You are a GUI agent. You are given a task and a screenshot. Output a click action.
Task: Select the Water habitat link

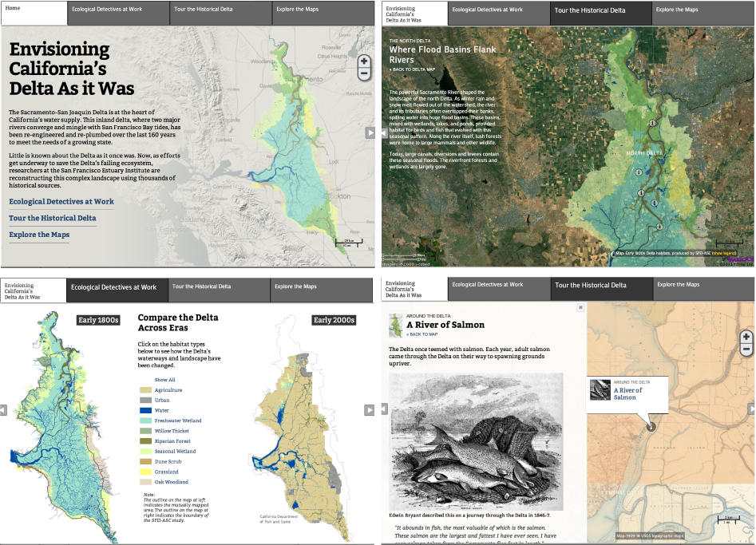pyautogui.click(x=161, y=411)
